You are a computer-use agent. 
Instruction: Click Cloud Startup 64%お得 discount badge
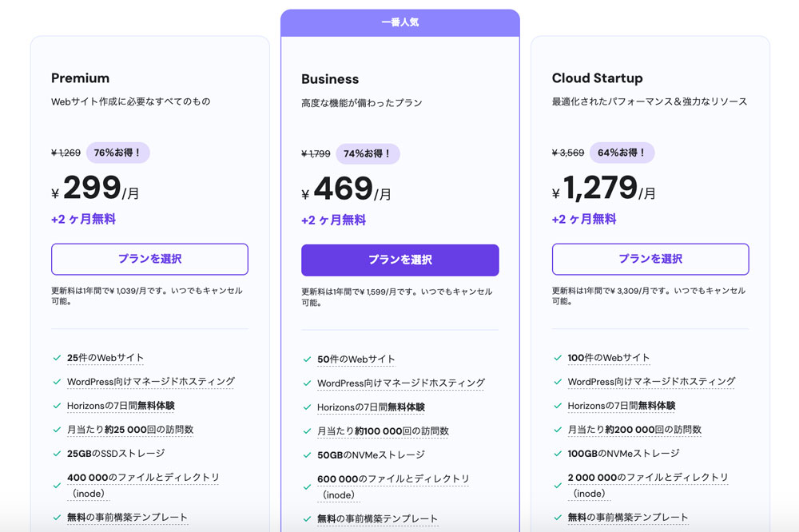coord(622,153)
